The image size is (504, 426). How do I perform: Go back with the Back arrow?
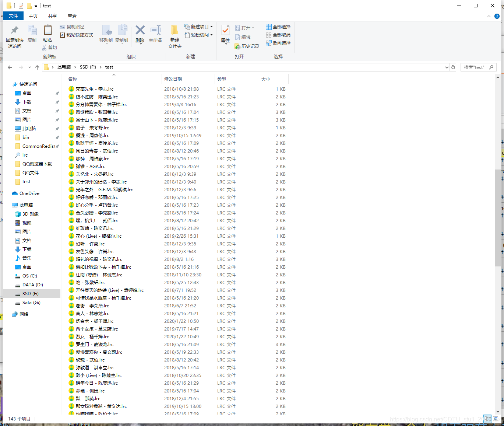[x=10, y=67]
